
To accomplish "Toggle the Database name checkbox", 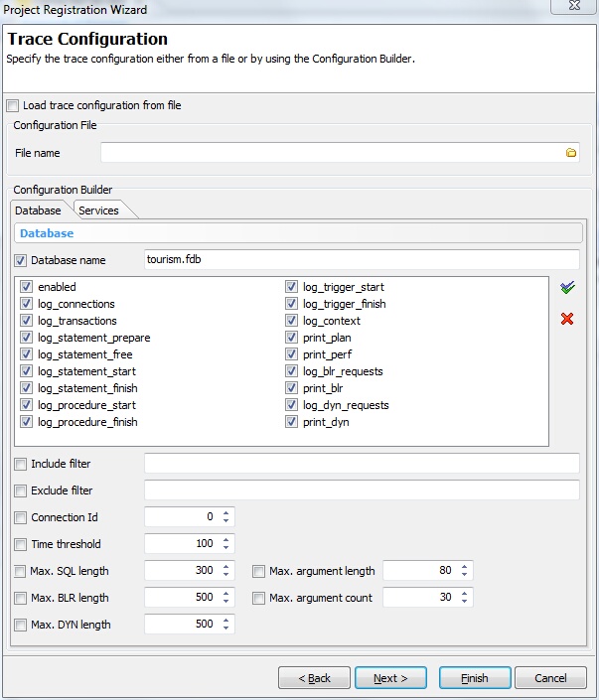I will [20, 260].
